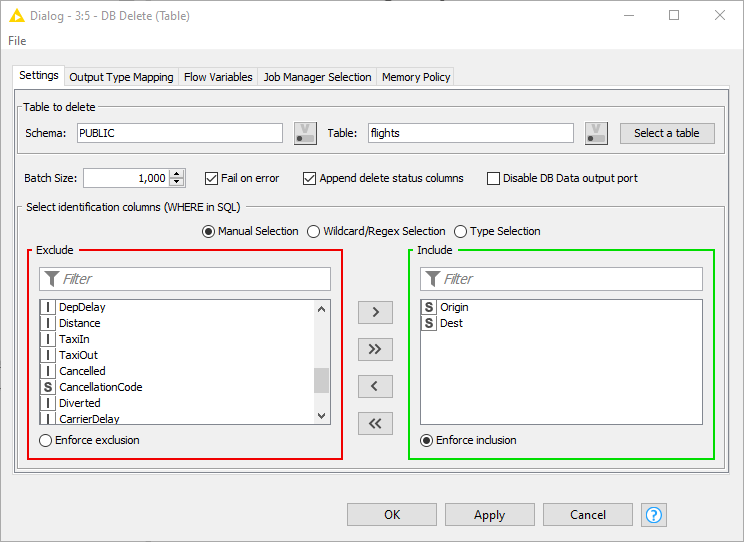Viewport: 744px width, 542px height.
Task: Select Wildcard/Regex Selection radio button
Action: coord(314,232)
